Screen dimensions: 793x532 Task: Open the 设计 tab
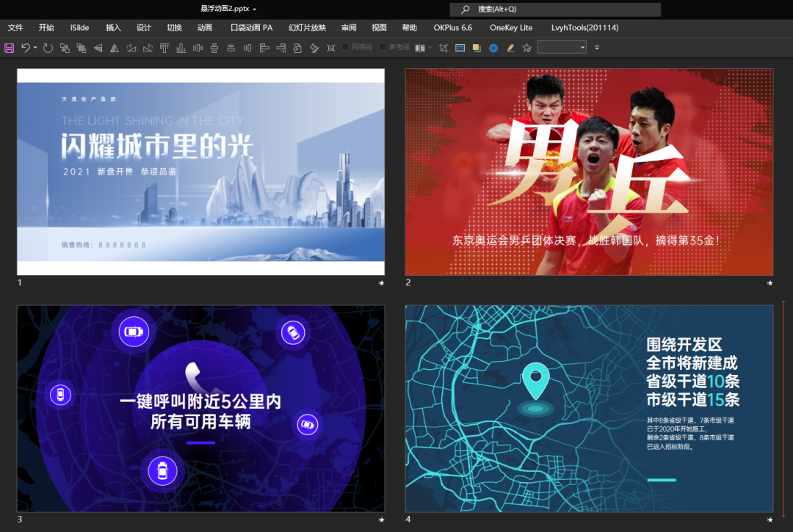144,28
